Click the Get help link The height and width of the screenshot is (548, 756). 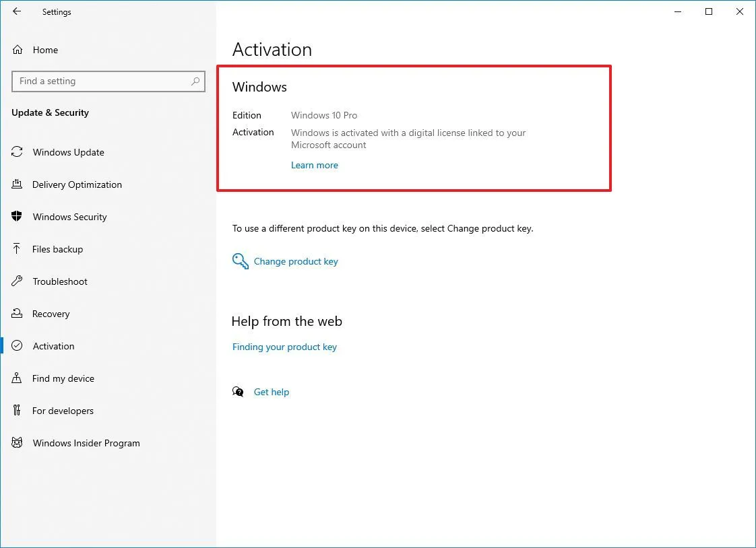272,392
